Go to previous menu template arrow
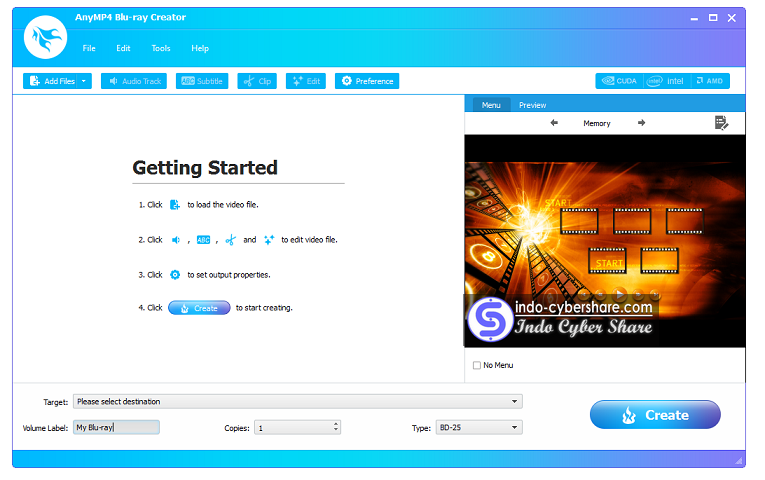 554,123
